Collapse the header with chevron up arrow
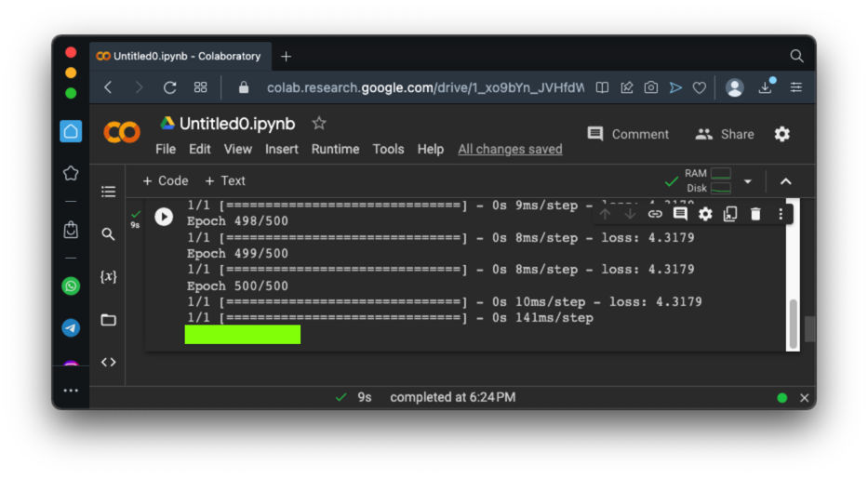This screenshot has width=868, height=478. tap(786, 181)
